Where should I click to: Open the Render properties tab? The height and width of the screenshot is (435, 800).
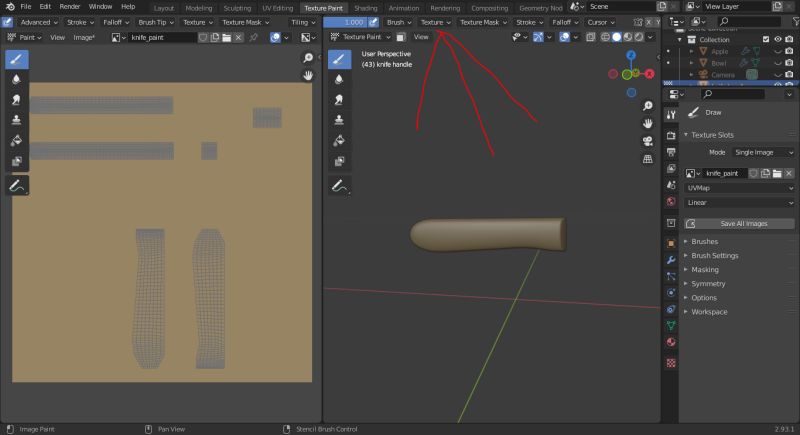click(671, 136)
